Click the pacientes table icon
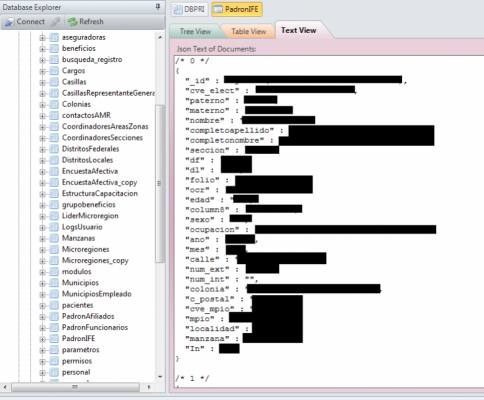 click(x=54, y=305)
